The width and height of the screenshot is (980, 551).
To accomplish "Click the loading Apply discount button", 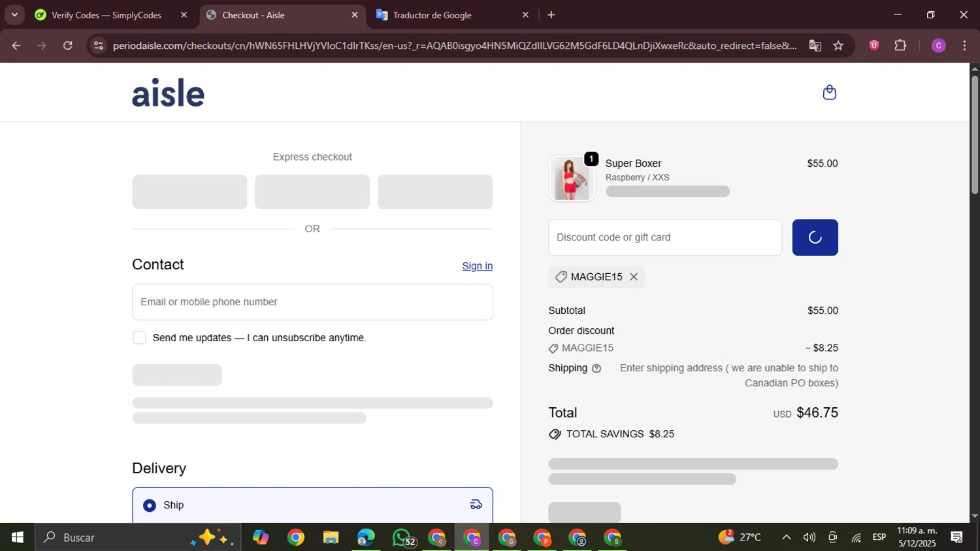I will pyautogui.click(x=815, y=237).
